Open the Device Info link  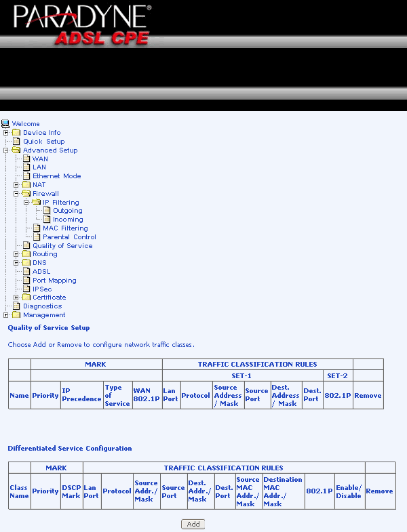coord(42,133)
